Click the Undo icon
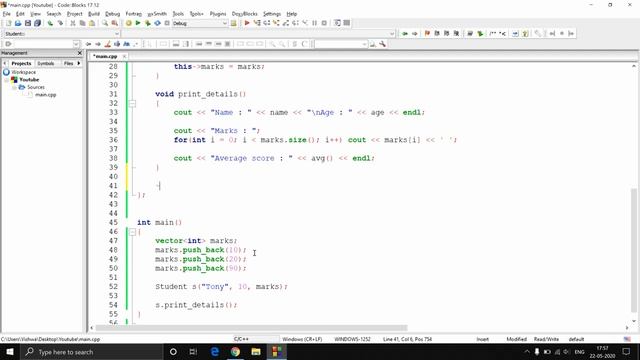 (x=50, y=23)
